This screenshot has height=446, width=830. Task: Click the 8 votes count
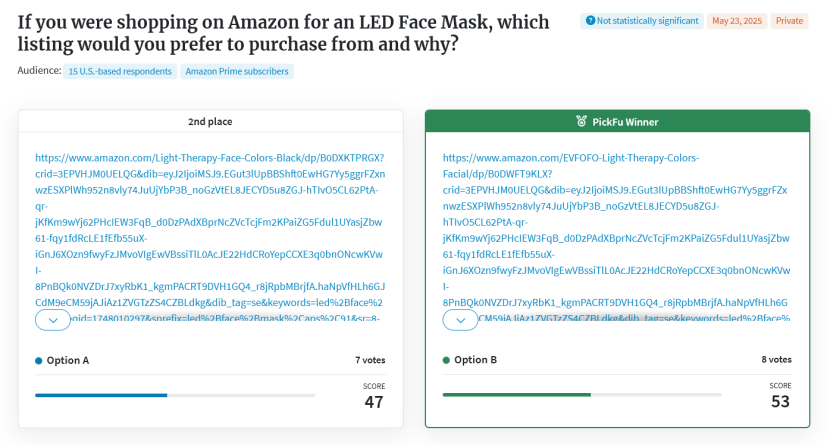pyautogui.click(x=776, y=360)
